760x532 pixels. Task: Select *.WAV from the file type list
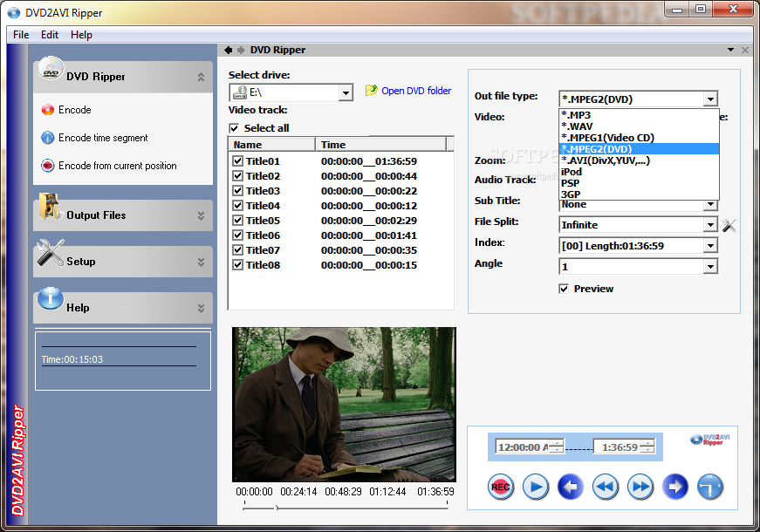point(639,126)
